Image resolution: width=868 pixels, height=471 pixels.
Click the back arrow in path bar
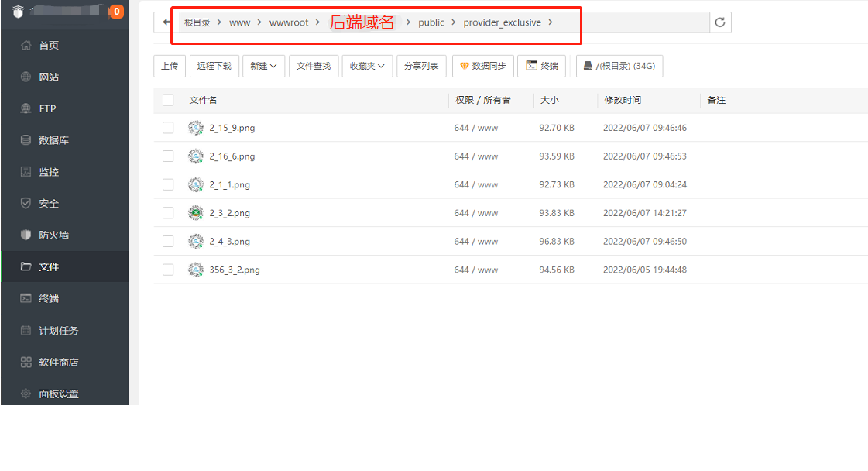[x=166, y=22]
